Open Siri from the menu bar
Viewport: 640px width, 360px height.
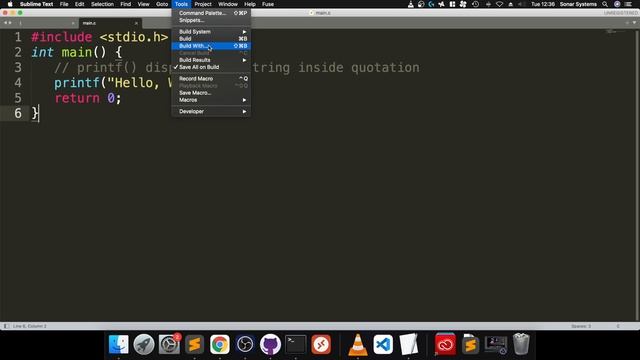tap(617, 4)
